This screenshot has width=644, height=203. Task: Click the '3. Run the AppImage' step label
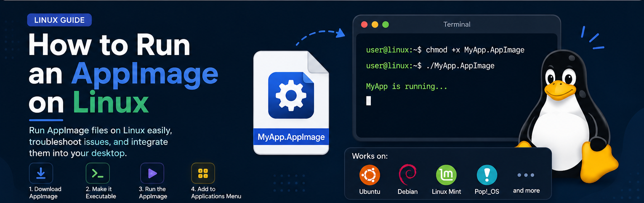[x=153, y=192]
